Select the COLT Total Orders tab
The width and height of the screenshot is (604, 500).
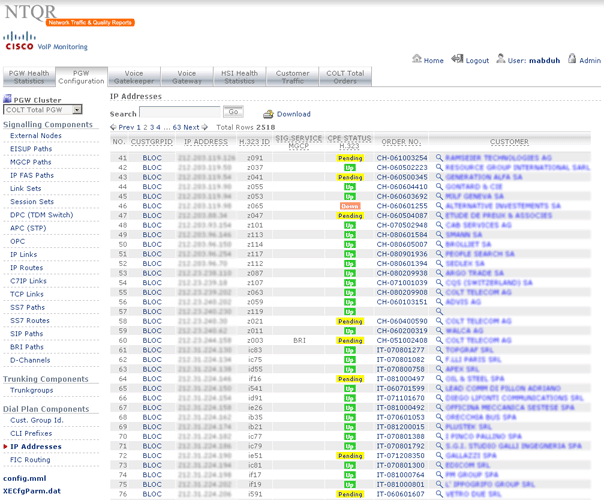[348, 77]
